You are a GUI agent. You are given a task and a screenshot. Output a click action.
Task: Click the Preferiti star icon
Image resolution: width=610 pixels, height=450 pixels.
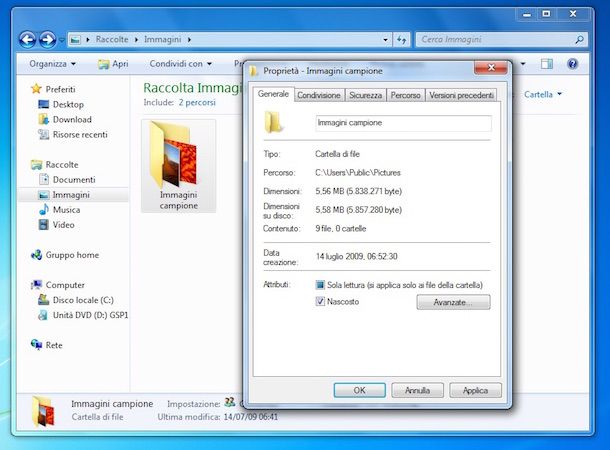(36, 89)
